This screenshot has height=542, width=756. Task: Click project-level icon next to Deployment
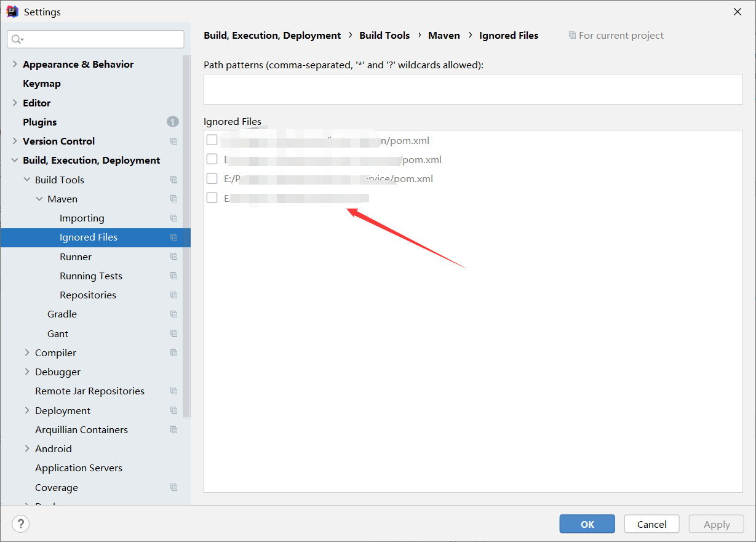(x=173, y=410)
